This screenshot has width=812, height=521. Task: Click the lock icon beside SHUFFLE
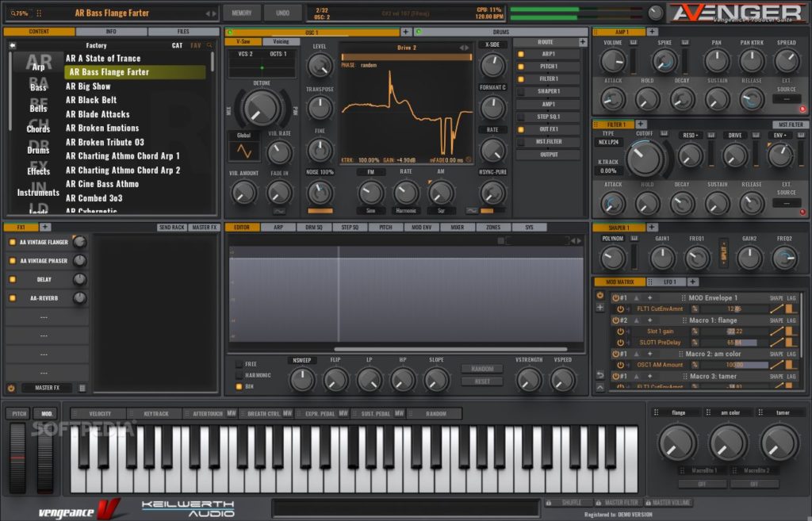(x=549, y=503)
